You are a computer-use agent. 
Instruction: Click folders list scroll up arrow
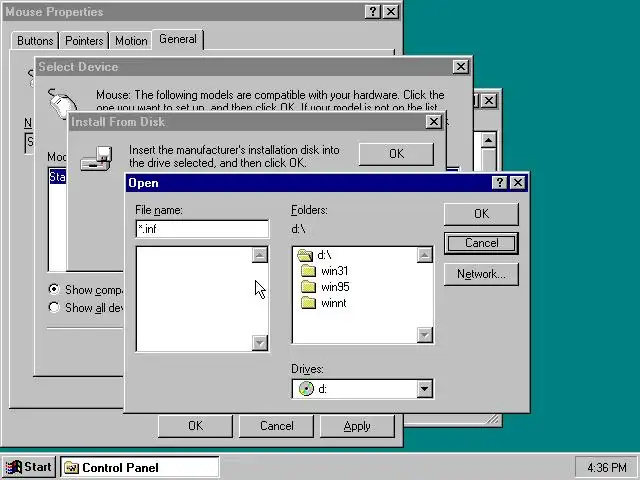pos(424,255)
